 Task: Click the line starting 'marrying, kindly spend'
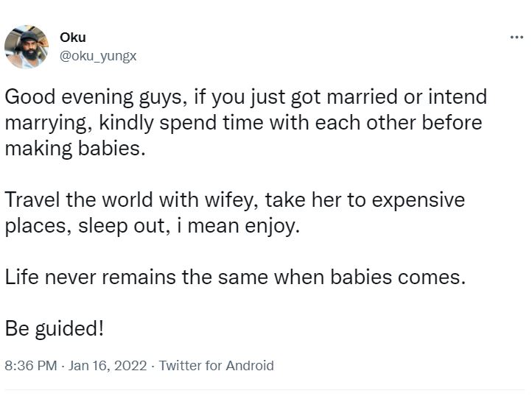click(243, 123)
